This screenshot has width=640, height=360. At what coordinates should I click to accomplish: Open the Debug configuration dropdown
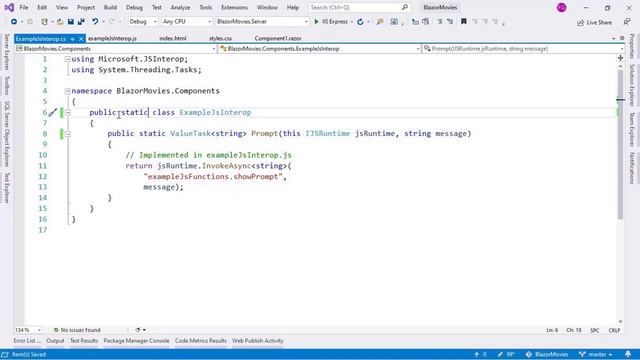tap(142, 22)
